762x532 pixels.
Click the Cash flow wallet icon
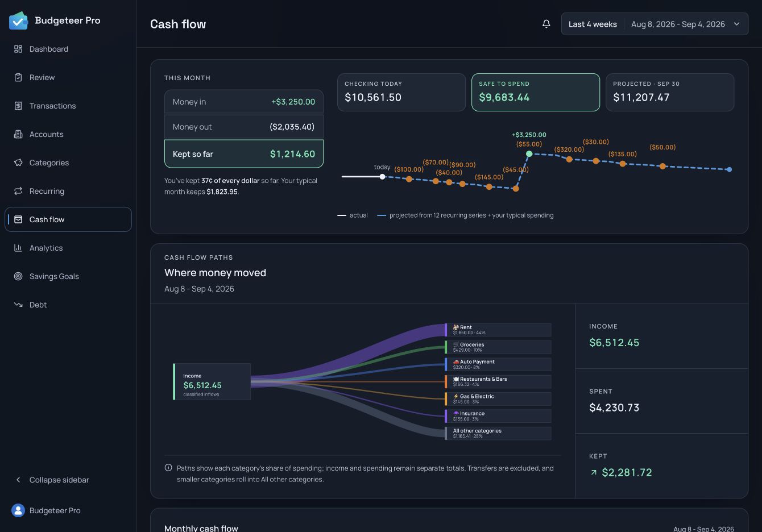18,219
